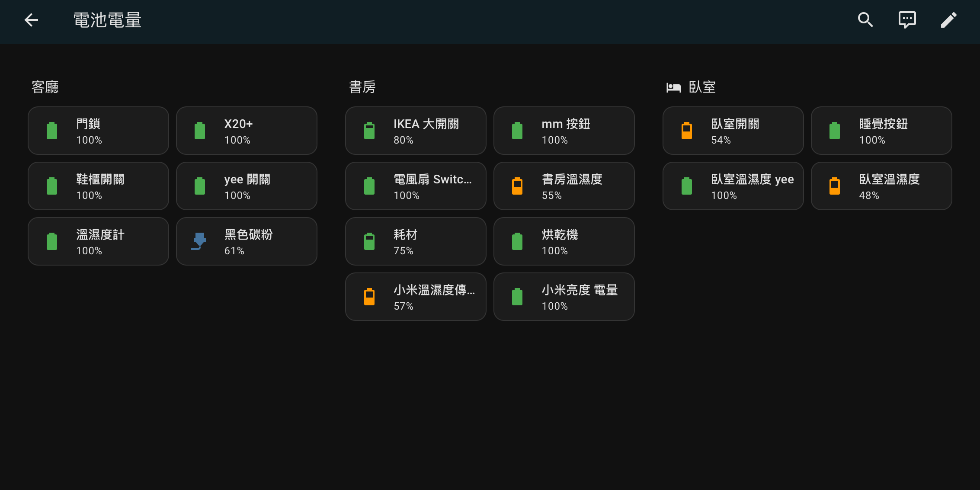The height and width of the screenshot is (490, 980).
Task: Select the 臥室溫濕度 yee card
Action: pyautogui.click(x=733, y=186)
